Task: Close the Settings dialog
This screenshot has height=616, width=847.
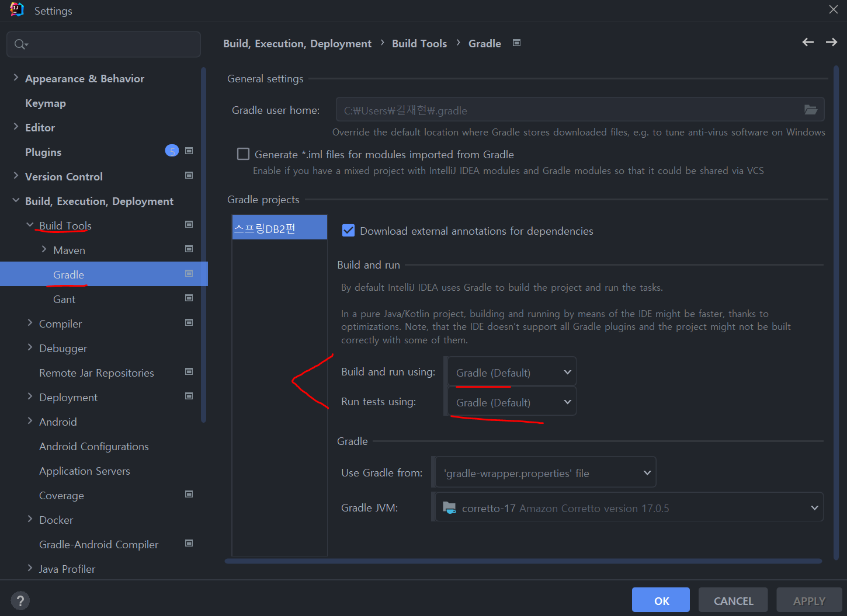Action: point(834,9)
